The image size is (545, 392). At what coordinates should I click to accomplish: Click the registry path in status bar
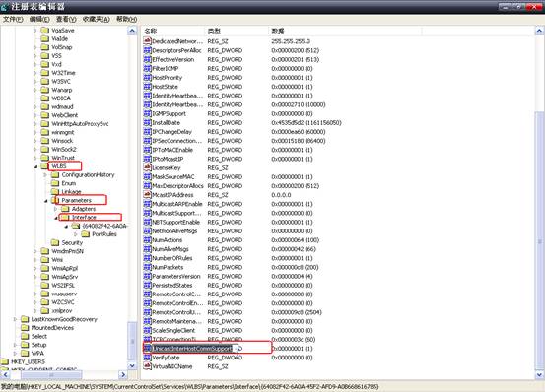(x=189, y=387)
